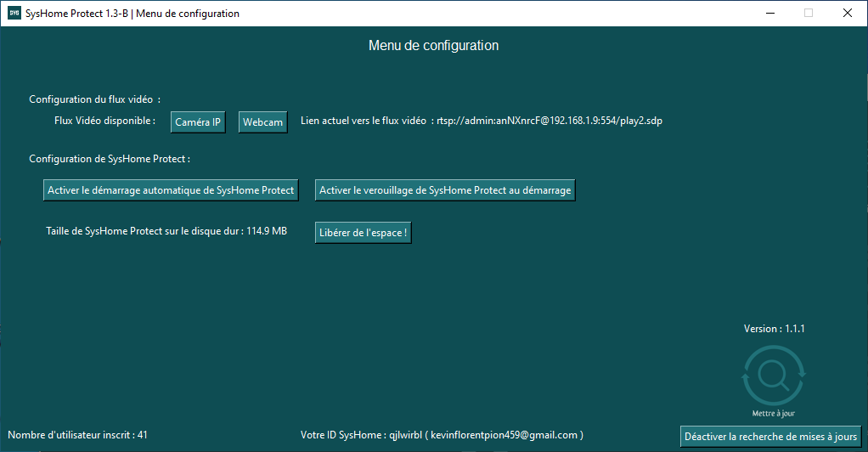Click the Caméra IP button
Screen dimensions: 868x452
[198, 122]
